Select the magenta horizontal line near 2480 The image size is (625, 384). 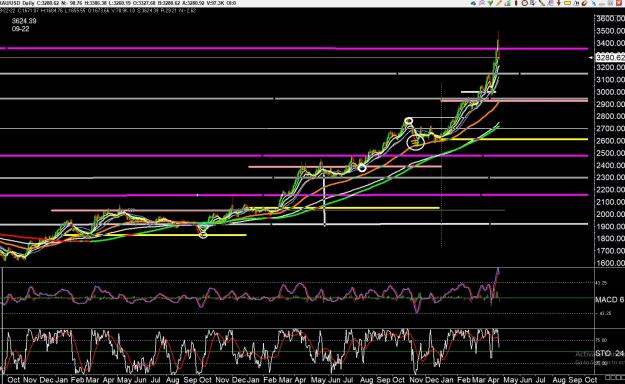coord(294,156)
